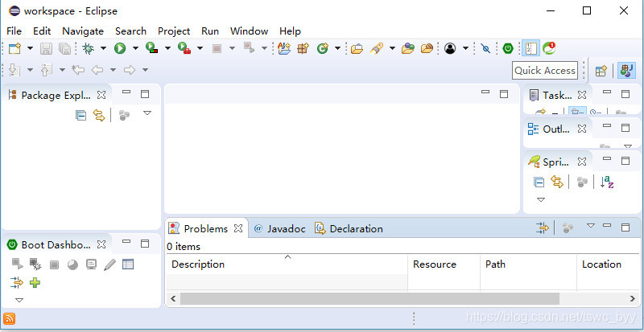Image resolution: width=644 pixels, height=332 pixels.
Task: Click the green plus in Boot Dashboard
Action: pyautogui.click(x=35, y=282)
